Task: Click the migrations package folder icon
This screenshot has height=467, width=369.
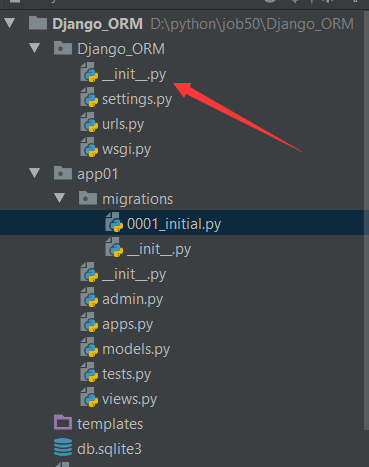Action: pos(88,198)
